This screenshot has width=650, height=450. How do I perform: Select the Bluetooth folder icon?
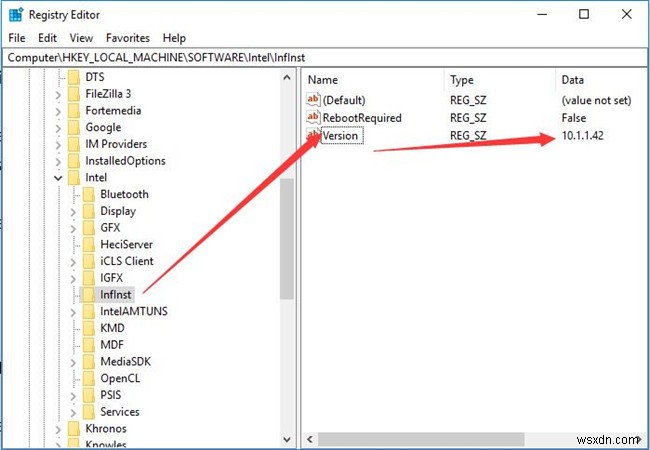tap(89, 194)
